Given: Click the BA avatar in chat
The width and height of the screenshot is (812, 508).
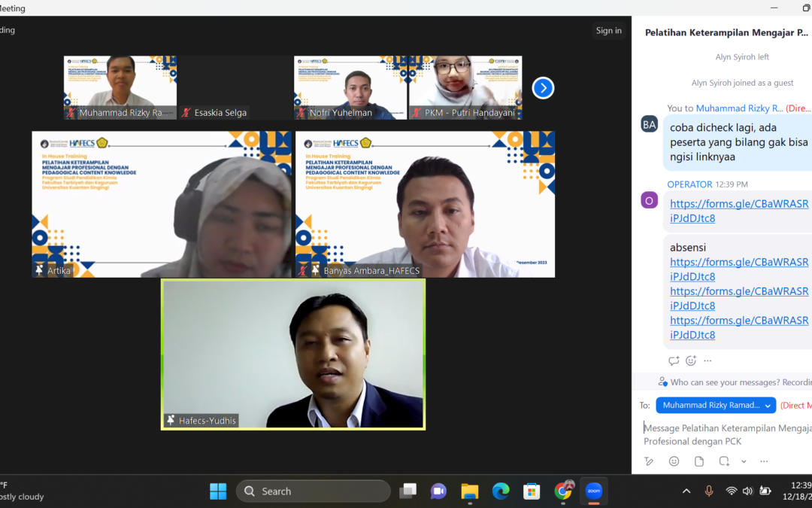Looking at the screenshot, I should 650,124.
